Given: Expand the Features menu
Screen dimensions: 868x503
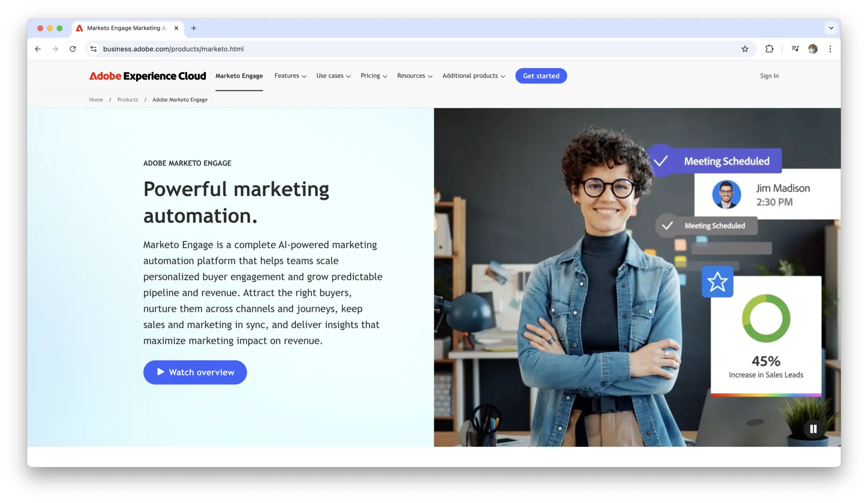Looking at the screenshot, I should coord(290,76).
